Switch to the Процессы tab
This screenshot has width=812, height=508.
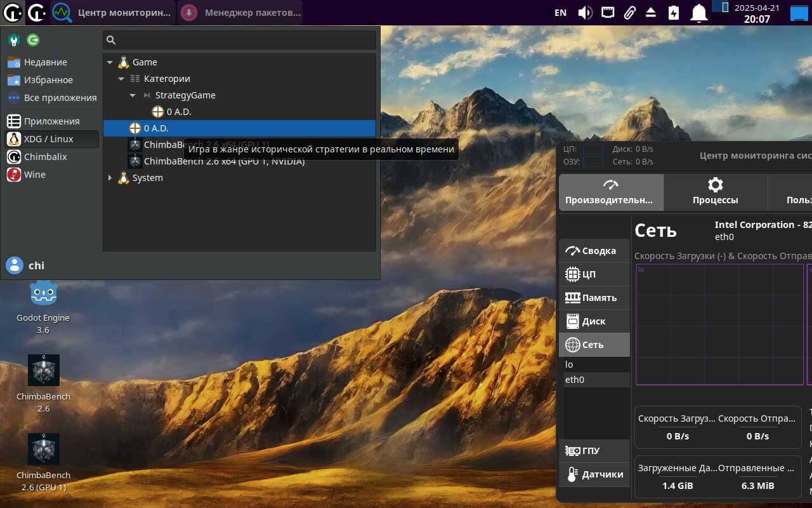716,192
